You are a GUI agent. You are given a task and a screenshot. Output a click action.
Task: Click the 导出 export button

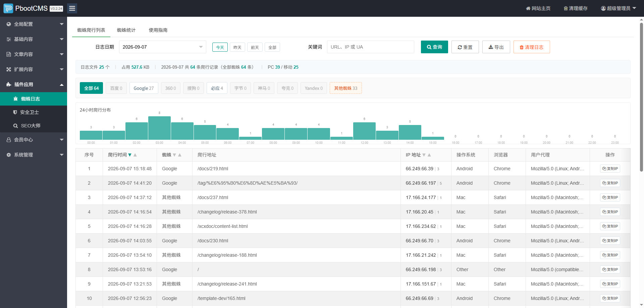tap(496, 47)
